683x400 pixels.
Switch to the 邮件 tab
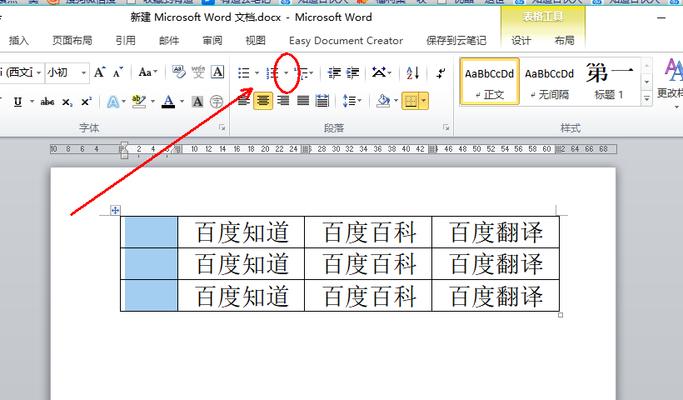click(169, 41)
